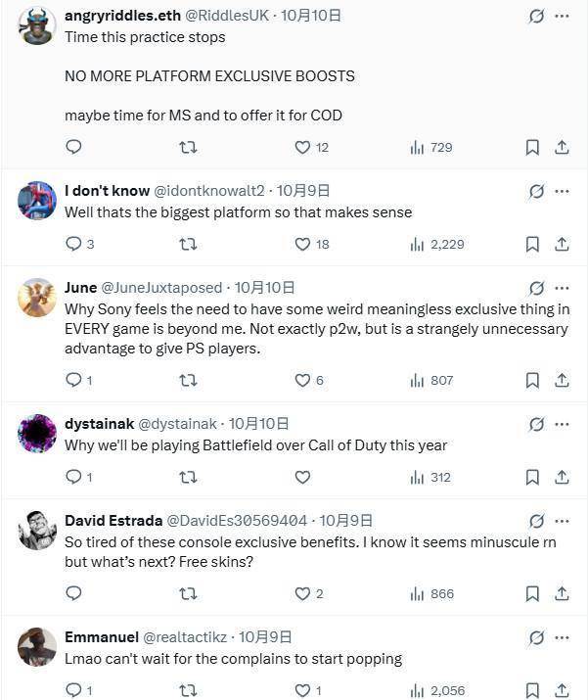Image resolution: width=588 pixels, height=700 pixels.
Task: Like dystainak's Battlefield tweet
Action: click(303, 477)
